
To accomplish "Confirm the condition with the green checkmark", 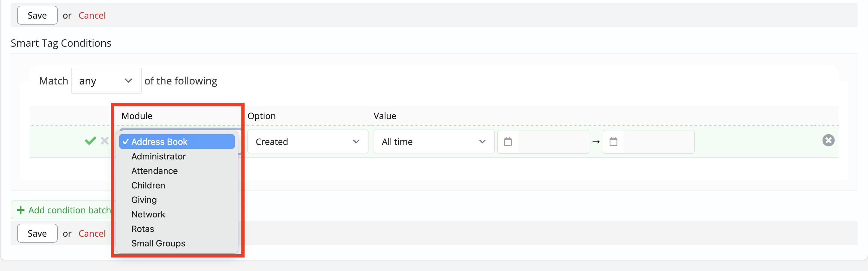I will 90,141.
